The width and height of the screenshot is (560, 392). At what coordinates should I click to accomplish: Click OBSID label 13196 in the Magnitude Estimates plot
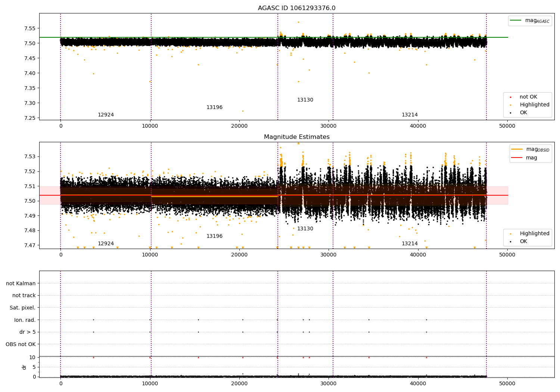pos(214,236)
